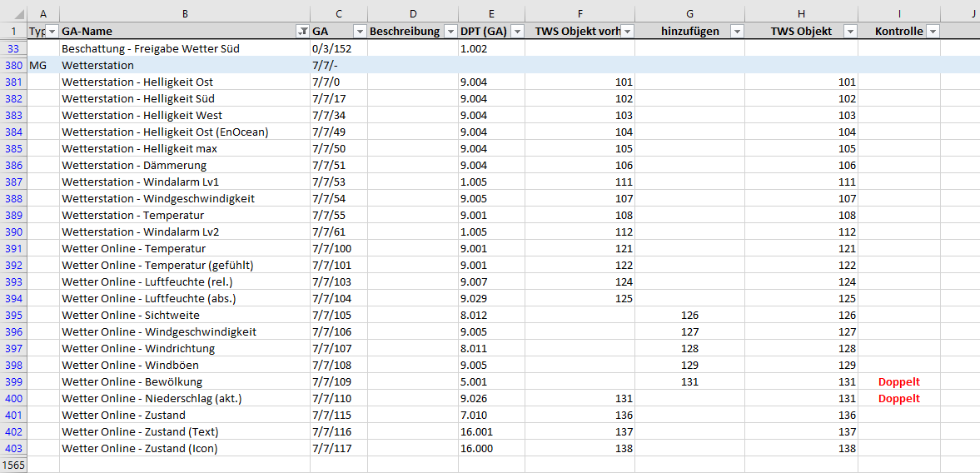The image size is (980, 473).
Task: Select cell 'Wetterstation - Dämmerung'
Action: point(185,165)
